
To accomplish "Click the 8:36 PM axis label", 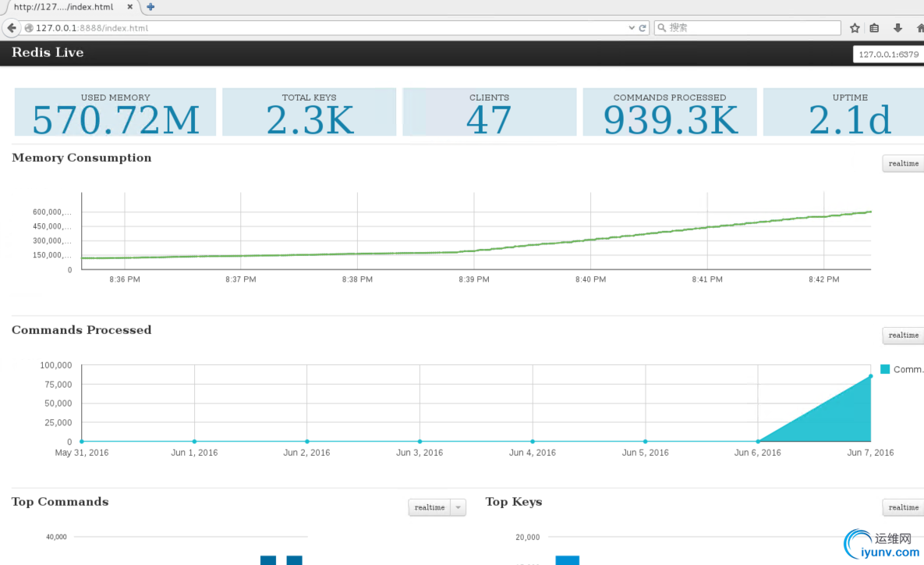I will click(x=125, y=279).
